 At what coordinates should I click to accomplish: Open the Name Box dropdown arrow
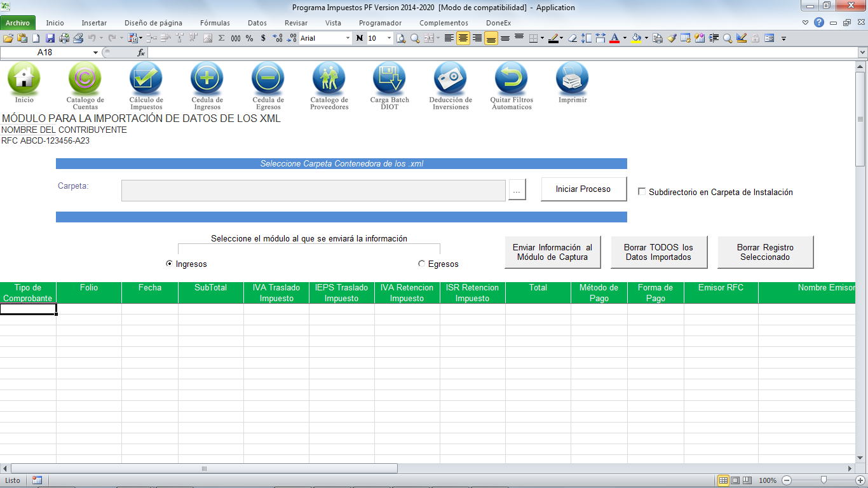point(95,53)
